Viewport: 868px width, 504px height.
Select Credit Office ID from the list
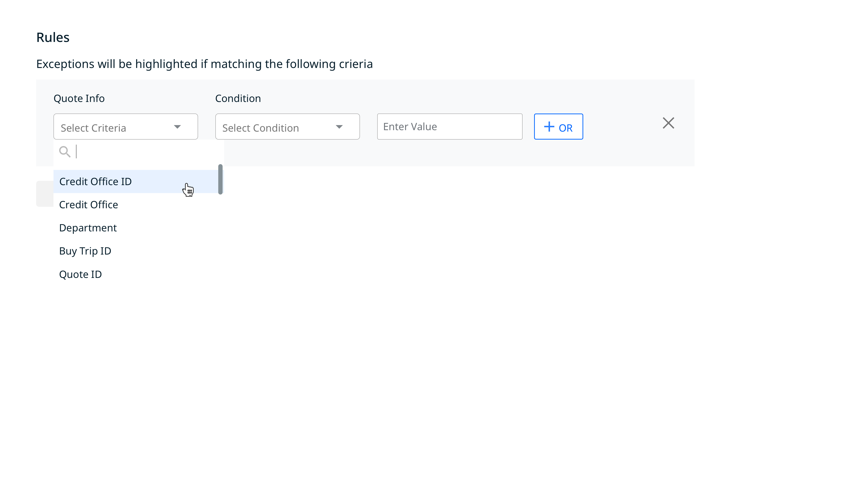coord(95,181)
